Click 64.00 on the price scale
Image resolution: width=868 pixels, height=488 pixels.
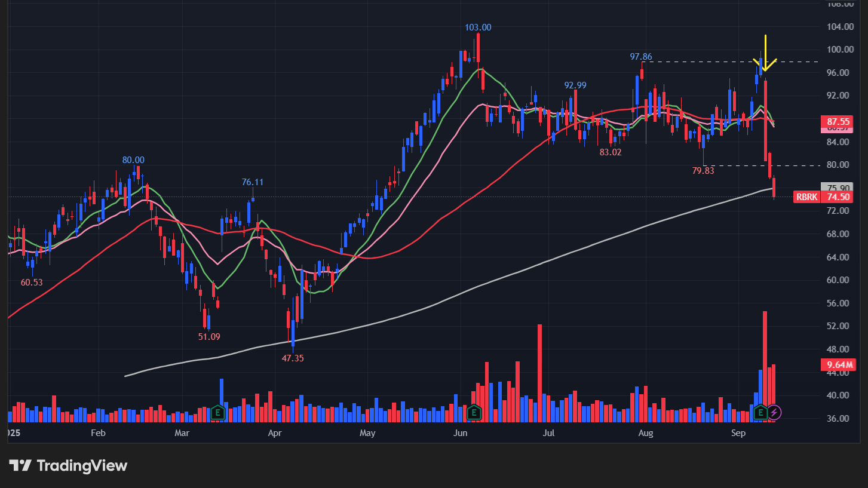click(839, 257)
